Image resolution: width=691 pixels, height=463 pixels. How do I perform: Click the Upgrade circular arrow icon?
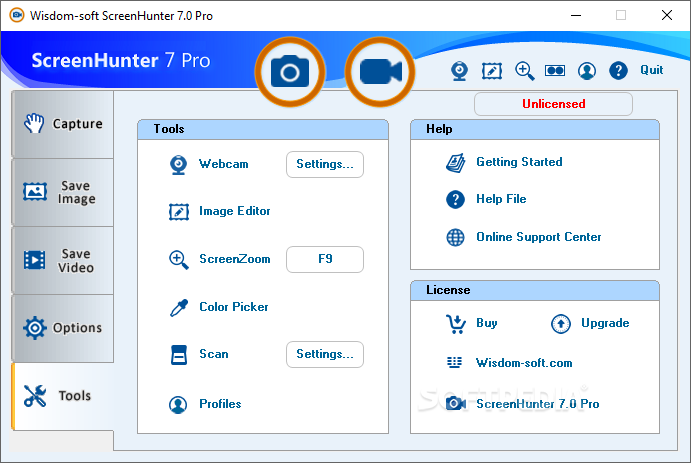tap(561, 324)
